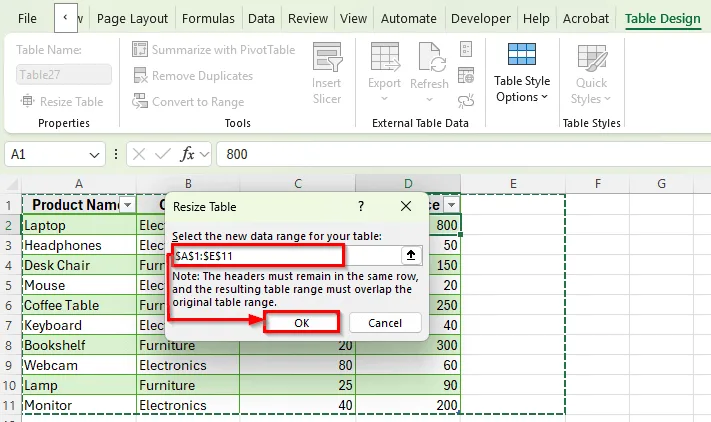Click the Resize Table icon in Properties

[28, 101]
